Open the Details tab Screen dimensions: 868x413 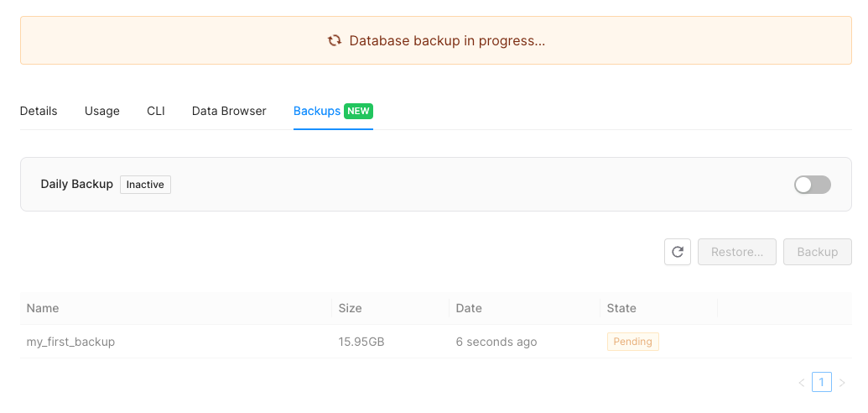[x=39, y=111]
